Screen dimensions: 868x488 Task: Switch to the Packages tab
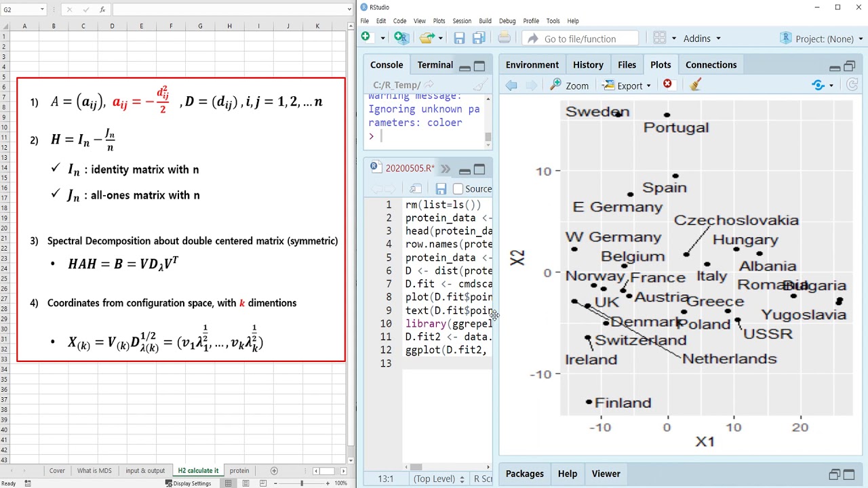tap(525, 474)
